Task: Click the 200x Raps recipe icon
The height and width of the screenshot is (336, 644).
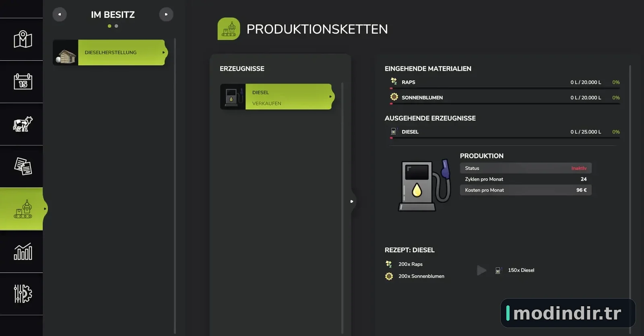Action: coord(389,264)
